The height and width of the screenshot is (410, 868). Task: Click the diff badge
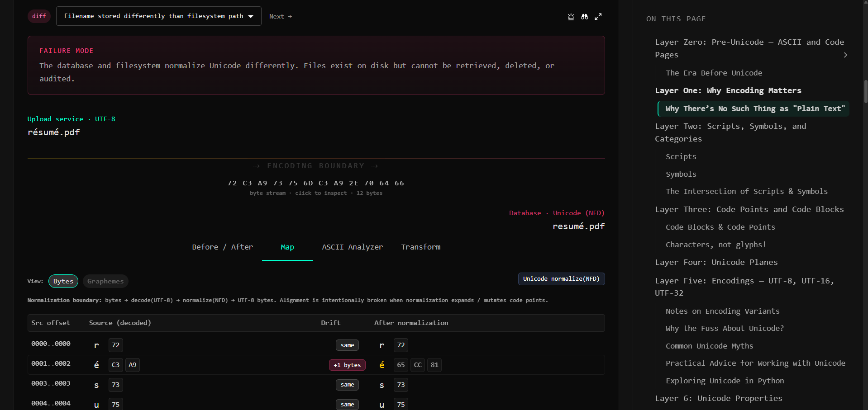coord(39,16)
